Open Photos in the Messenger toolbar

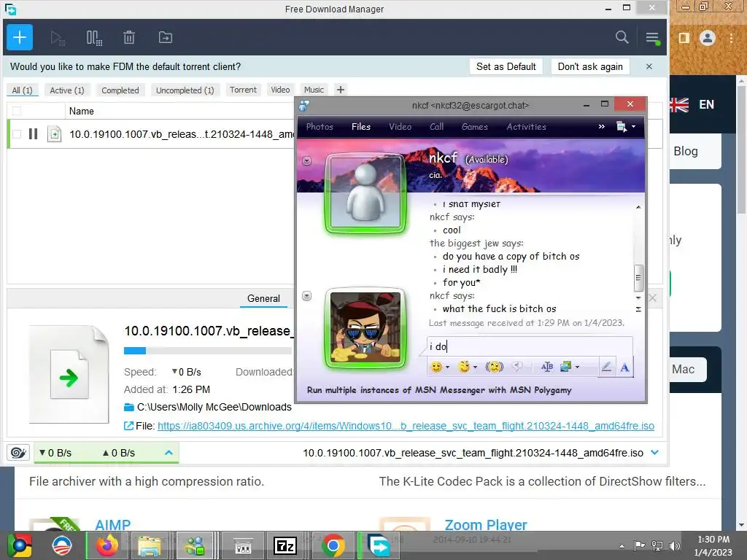coord(320,127)
